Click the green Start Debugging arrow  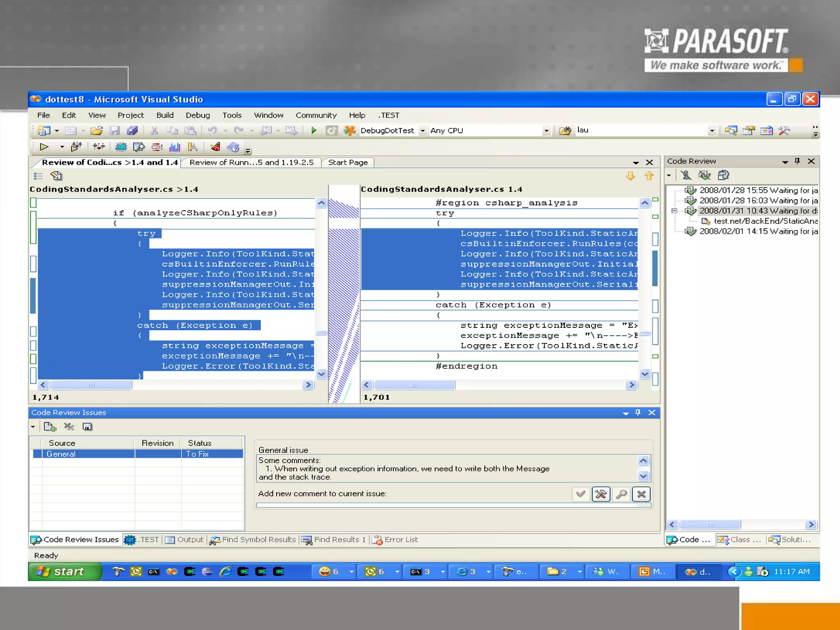coord(314,130)
